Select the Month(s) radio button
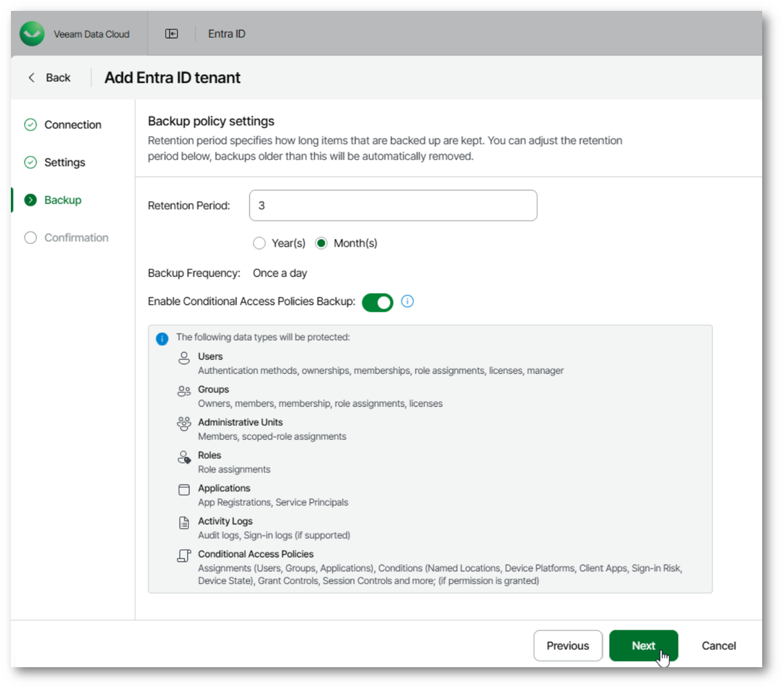Screen dimensions: 784x689 click(321, 243)
